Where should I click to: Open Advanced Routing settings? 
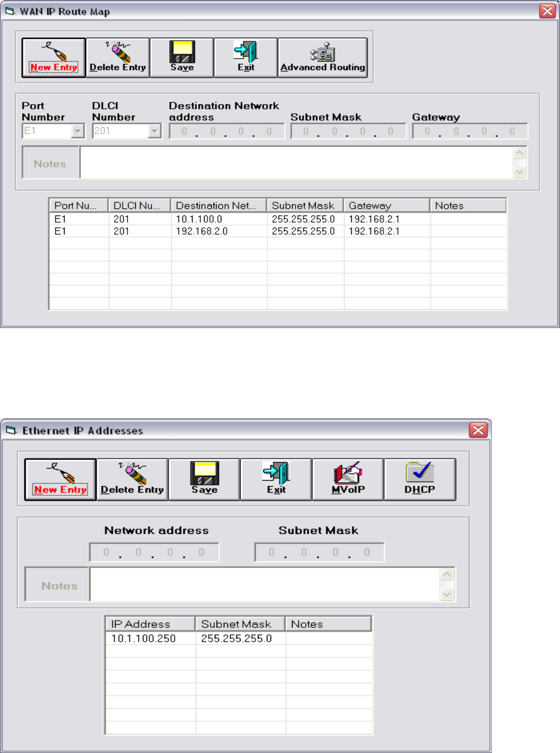pyautogui.click(x=322, y=57)
